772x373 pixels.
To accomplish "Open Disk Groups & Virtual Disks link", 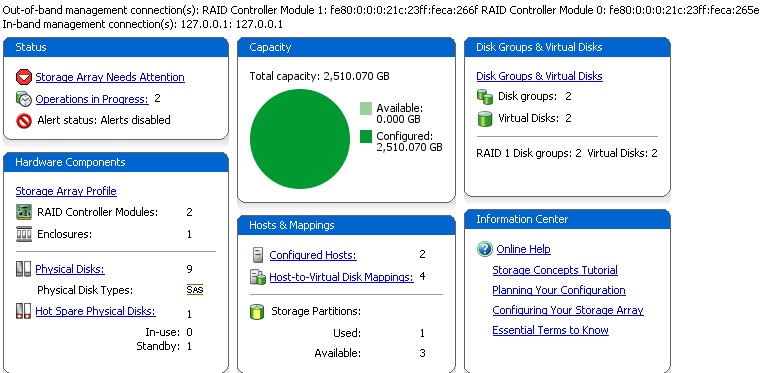I will coord(539,76).
